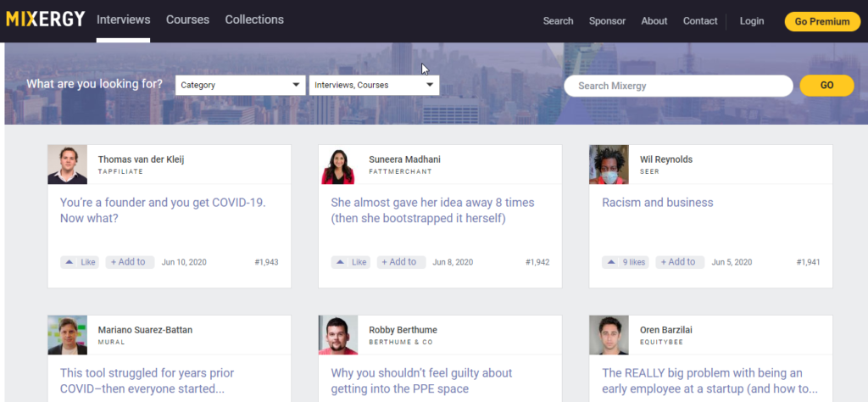Open the Interviews tab
868x402 pixels.
click(124, 20)
